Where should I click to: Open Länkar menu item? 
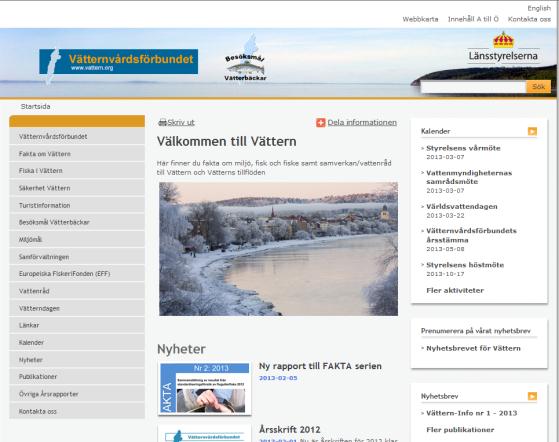tap(77, 325)
